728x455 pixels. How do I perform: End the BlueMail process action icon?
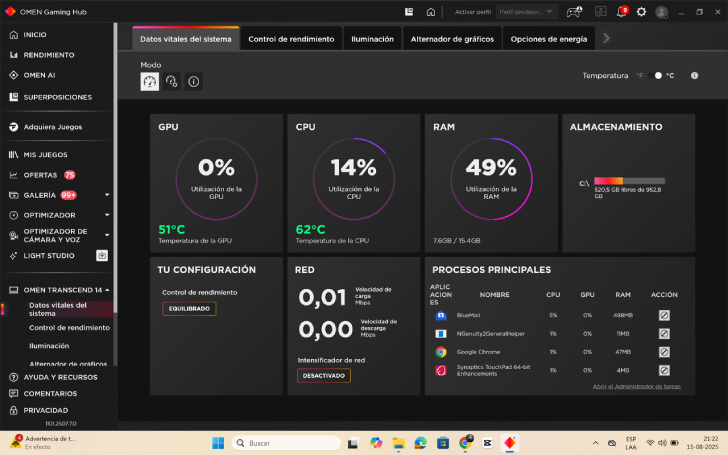[664, 315]
